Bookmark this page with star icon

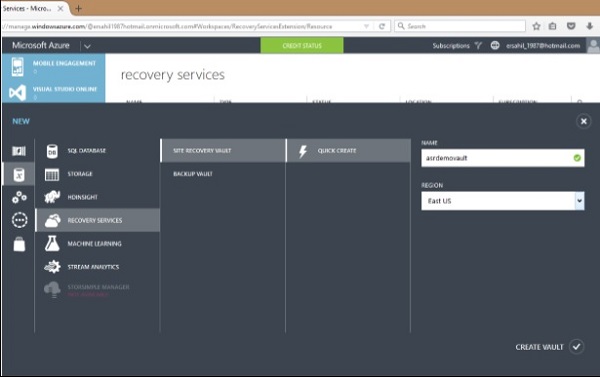[536, 26]
